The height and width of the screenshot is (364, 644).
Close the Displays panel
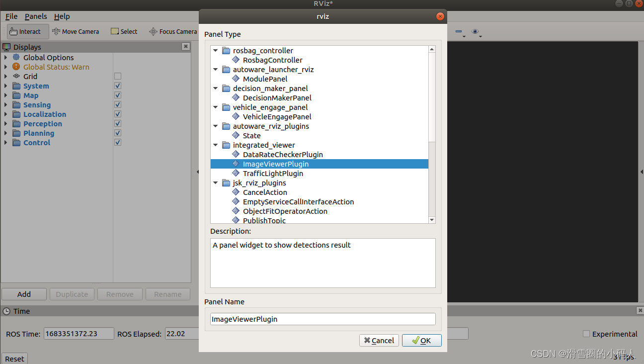[186, 46]
